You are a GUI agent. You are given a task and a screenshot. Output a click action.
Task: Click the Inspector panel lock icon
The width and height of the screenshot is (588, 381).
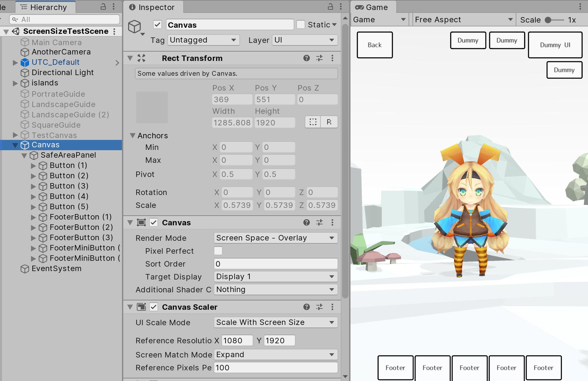pos(330,6)
